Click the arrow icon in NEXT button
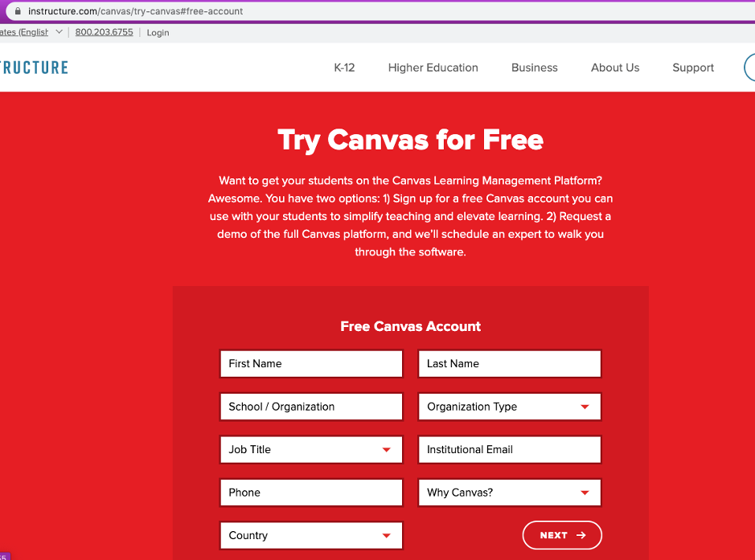755x560 pixels. [581, 535]
